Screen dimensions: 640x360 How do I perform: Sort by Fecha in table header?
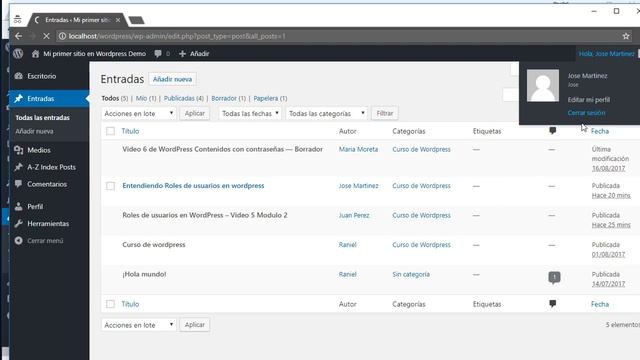coord(600,131)
